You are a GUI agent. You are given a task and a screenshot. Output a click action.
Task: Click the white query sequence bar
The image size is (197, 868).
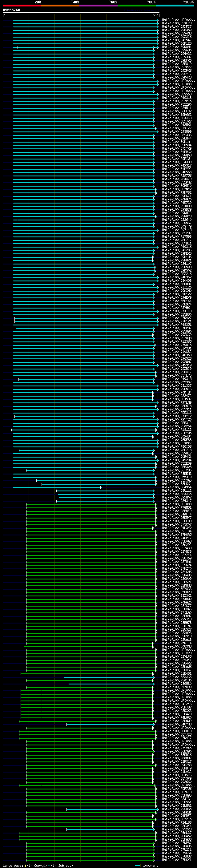(81, 12)
